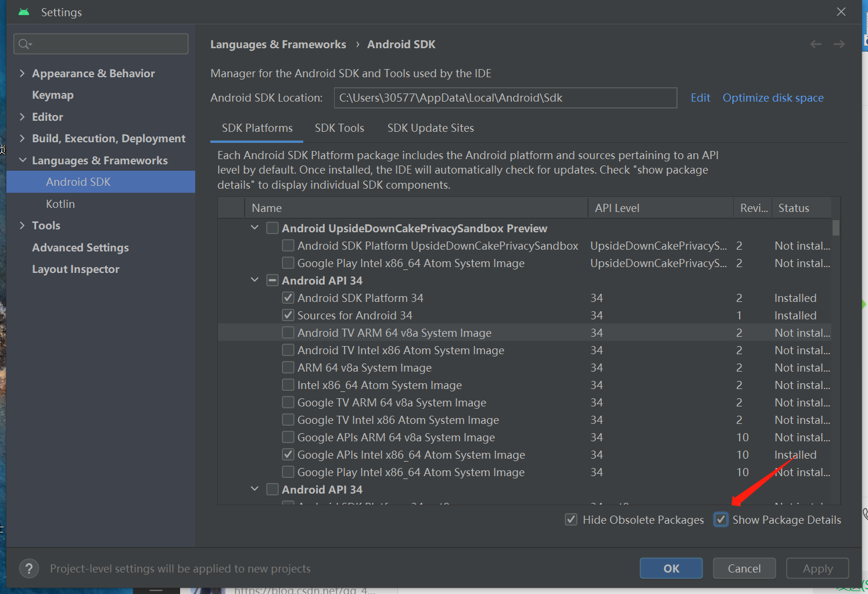Sort by API Level column header
Image resolution: width=868 pixels, height=594 pixels.
tap(661, 208)
